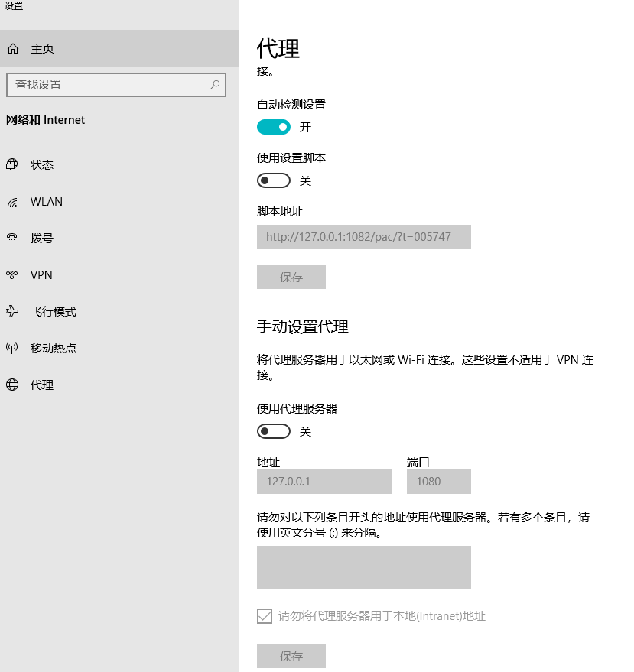Click the 移动热点 hotspot antenna icon
This screenshot has width=634, height=672.
pyautogui.click(x=12, y=348)
